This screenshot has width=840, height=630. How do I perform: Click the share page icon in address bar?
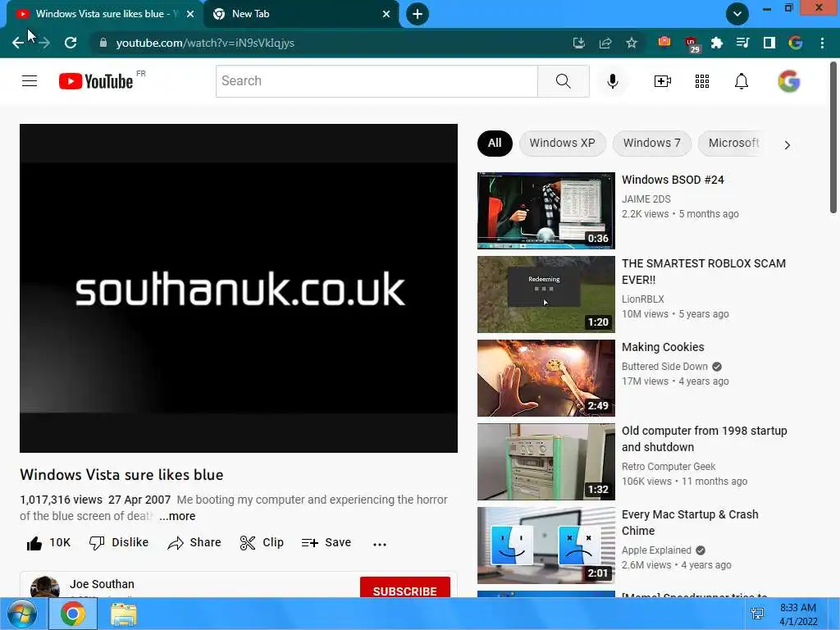click(605, 43)
